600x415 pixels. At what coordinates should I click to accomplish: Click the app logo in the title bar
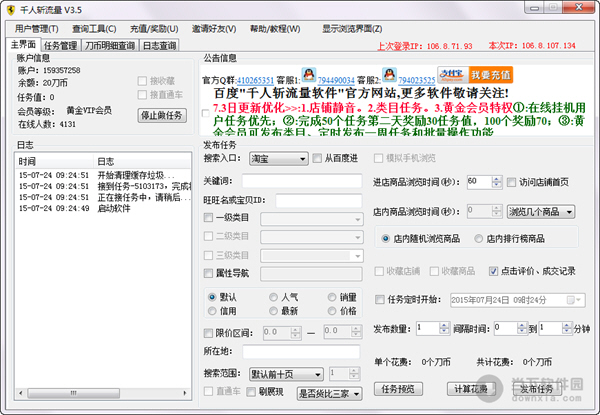point(11,10)
